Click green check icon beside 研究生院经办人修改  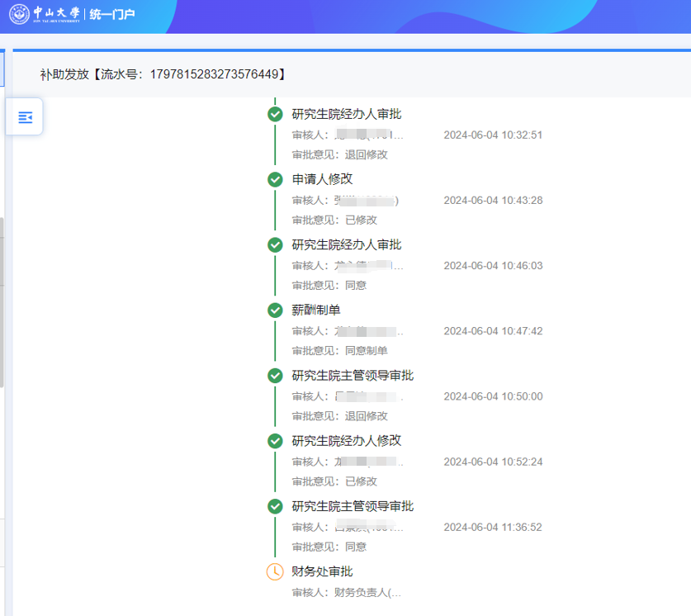(x=275, y=441)
